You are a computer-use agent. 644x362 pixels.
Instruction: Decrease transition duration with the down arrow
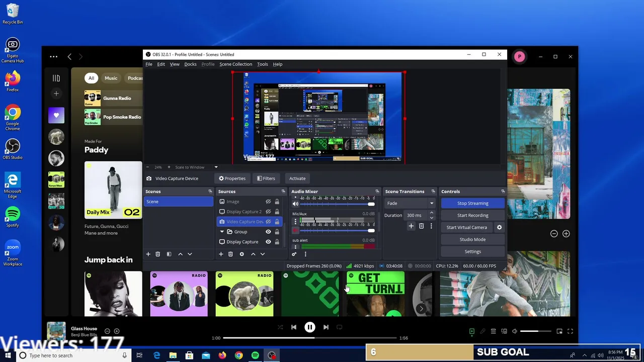[431, 218]
